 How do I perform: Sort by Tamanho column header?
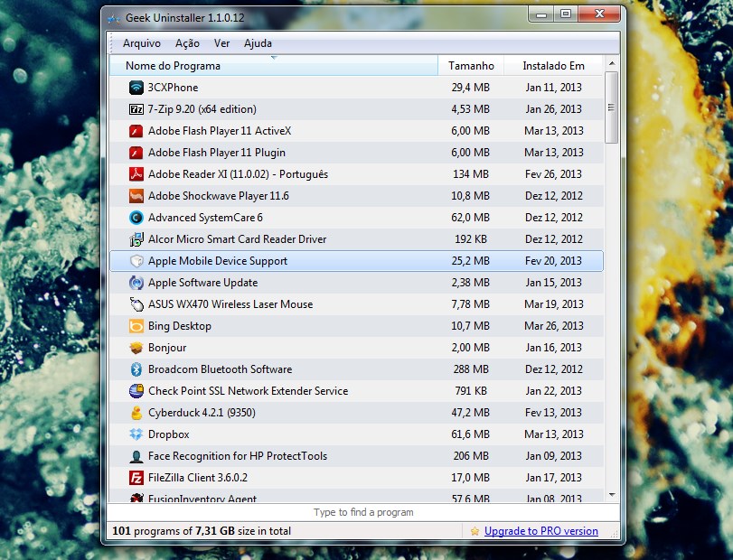point(471,66)
